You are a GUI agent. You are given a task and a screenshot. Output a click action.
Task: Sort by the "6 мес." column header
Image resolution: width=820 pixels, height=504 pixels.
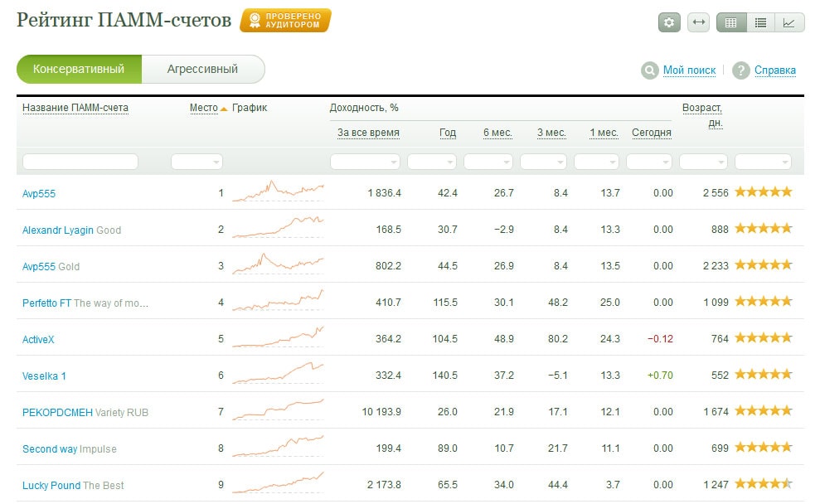(497, 133)
